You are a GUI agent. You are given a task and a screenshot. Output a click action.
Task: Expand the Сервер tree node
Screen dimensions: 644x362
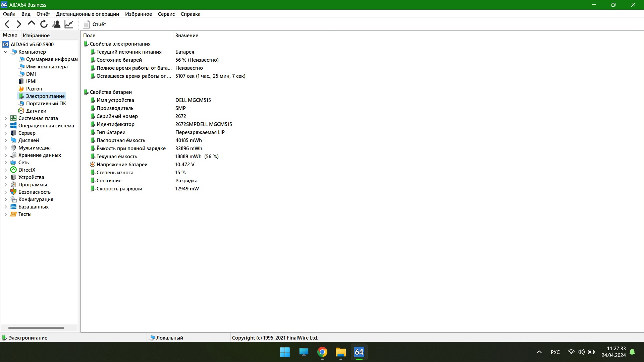pos(6,133)
